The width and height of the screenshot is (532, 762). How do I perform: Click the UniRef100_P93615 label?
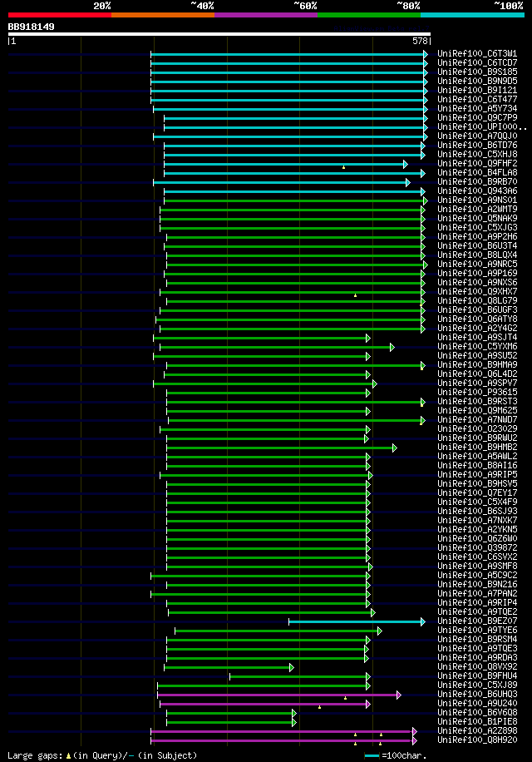[x=477, y=392]
